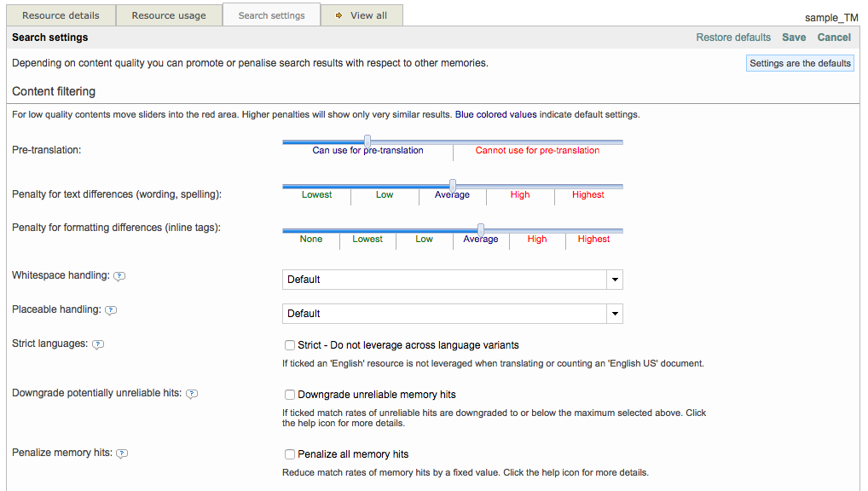Open help for Downgrade potentially unreliable hits
Screen dimensions: 868x491
point(192,394)
